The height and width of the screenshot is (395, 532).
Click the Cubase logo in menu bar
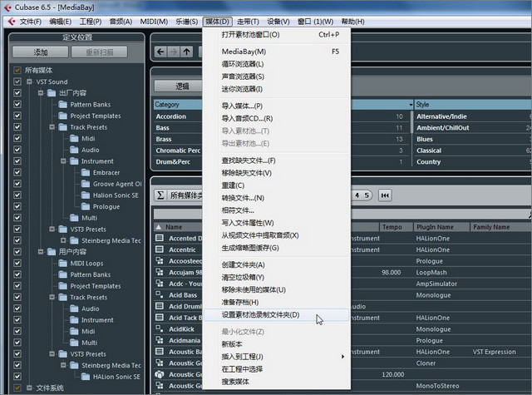[10, 21]
